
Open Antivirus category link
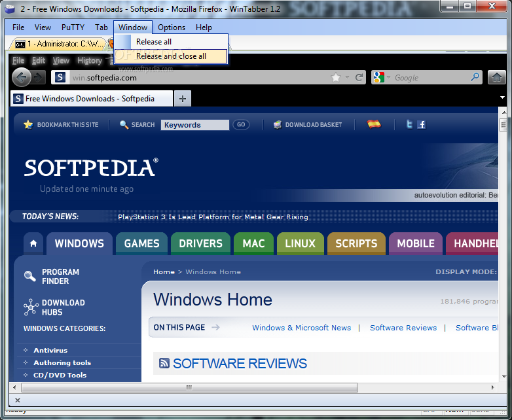point(50,350)
